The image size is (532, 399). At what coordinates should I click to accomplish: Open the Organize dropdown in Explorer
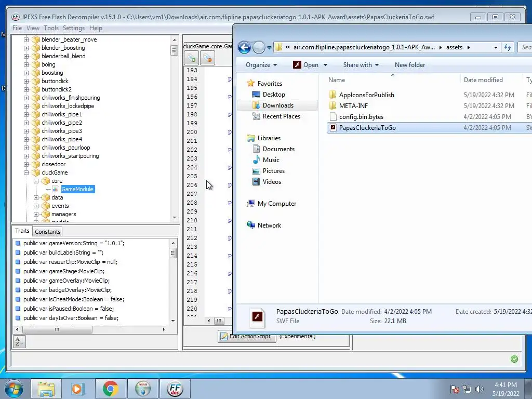coord(261,65)
